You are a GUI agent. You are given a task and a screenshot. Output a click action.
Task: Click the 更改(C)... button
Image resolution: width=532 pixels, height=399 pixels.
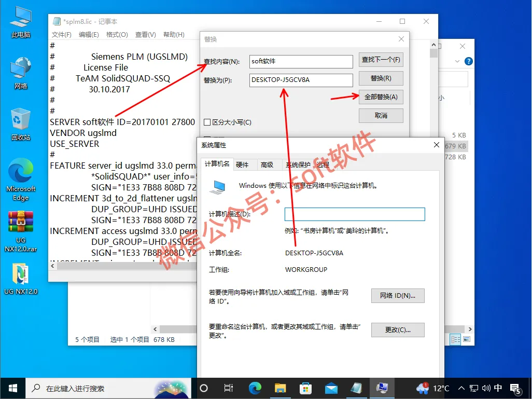click(x=398, y=329)
